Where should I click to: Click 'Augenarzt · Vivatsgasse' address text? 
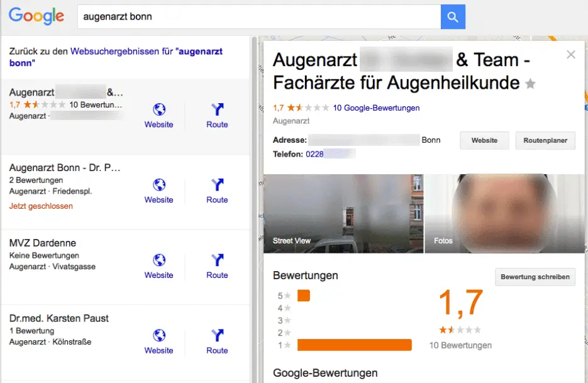52,267
